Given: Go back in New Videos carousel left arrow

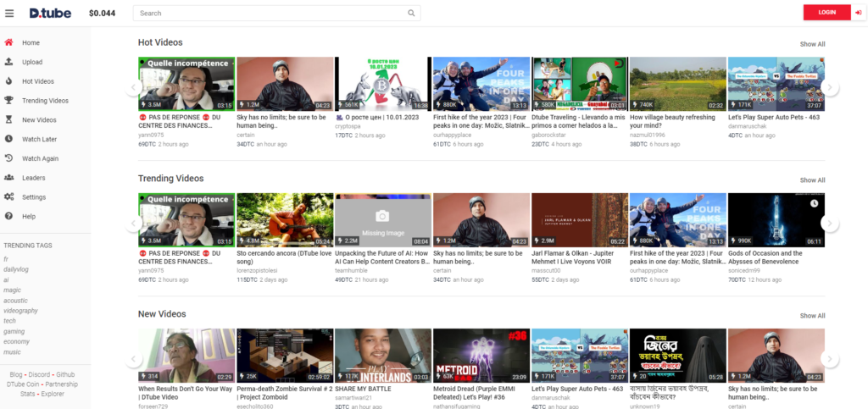Looking at the screenshot, I should 133,359.
